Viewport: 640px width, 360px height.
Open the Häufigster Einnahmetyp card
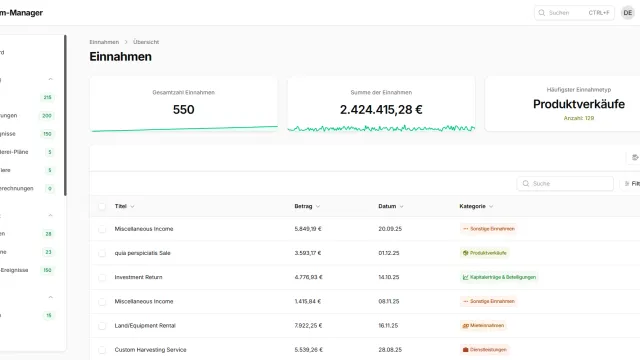click(562, 104)
